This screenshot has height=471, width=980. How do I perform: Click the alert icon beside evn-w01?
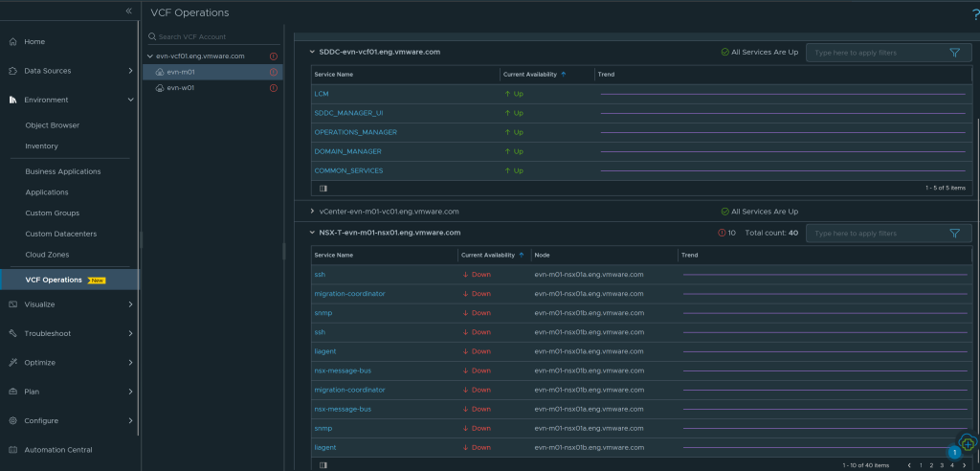coord(274,88)
